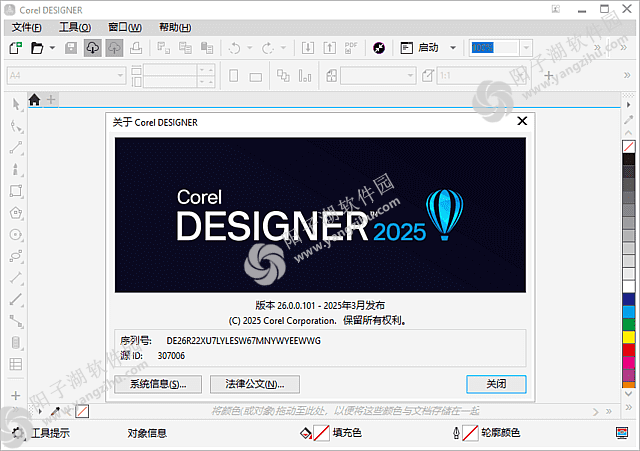Add a new document tab with plus
The image size is (640, 451).
[x=51, y=100]
